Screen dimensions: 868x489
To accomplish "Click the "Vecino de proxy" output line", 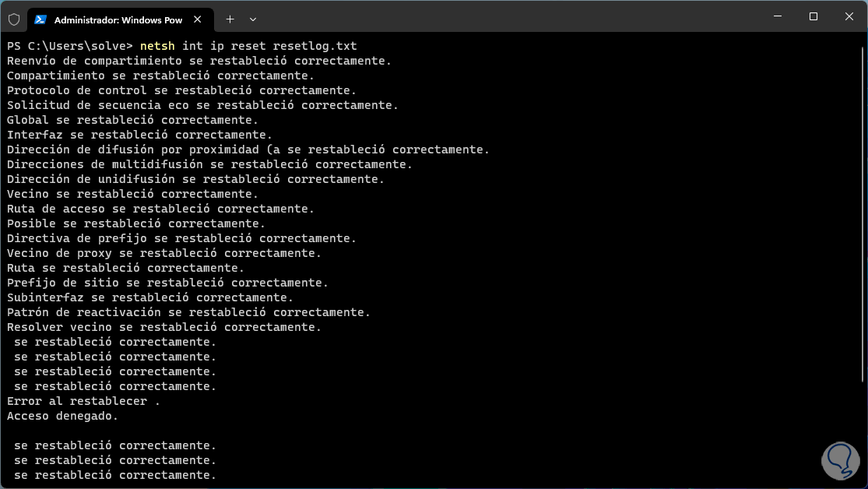I will click(x=163, y=253).
